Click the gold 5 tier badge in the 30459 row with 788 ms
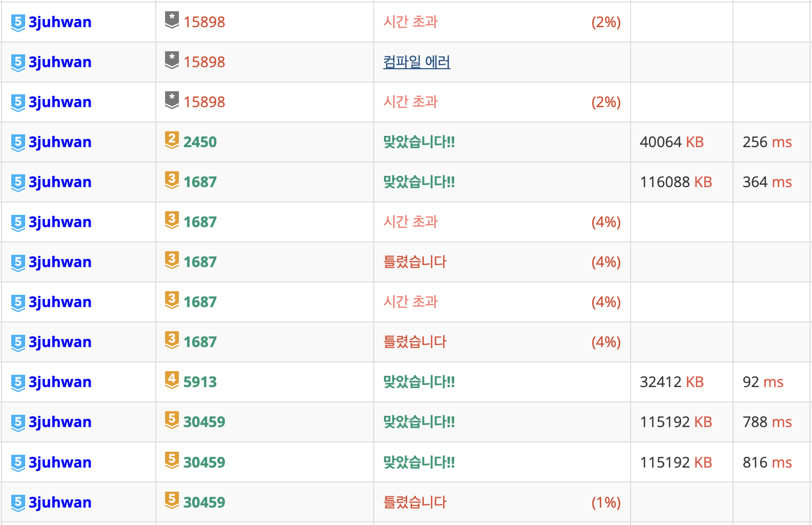The image size is (812, 525). click(172, 420)
